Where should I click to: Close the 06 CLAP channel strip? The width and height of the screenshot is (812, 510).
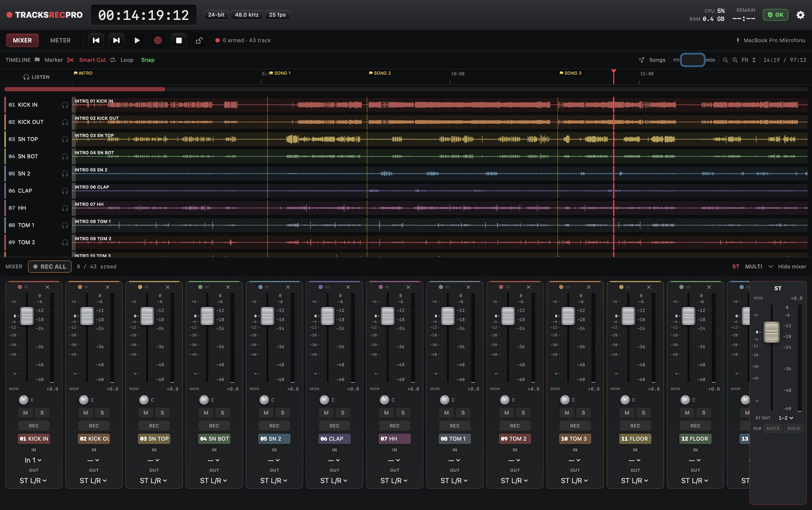348,287
